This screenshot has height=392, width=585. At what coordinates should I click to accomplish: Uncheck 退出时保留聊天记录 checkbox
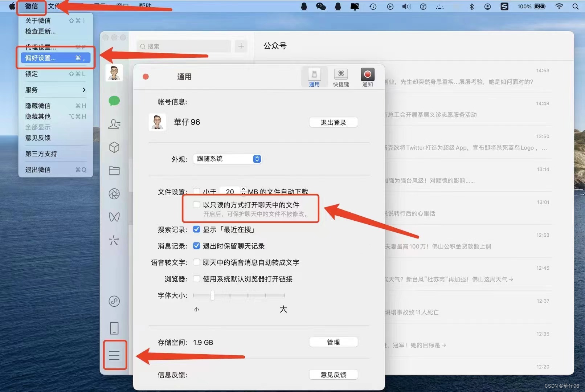(196, 246)
